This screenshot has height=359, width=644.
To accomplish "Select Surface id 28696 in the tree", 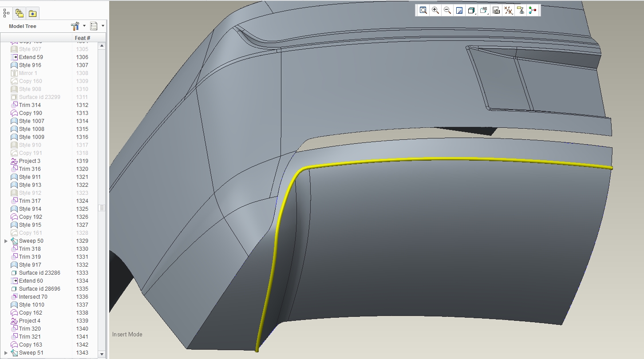I will pyautogui.click(x=40, y=289).
